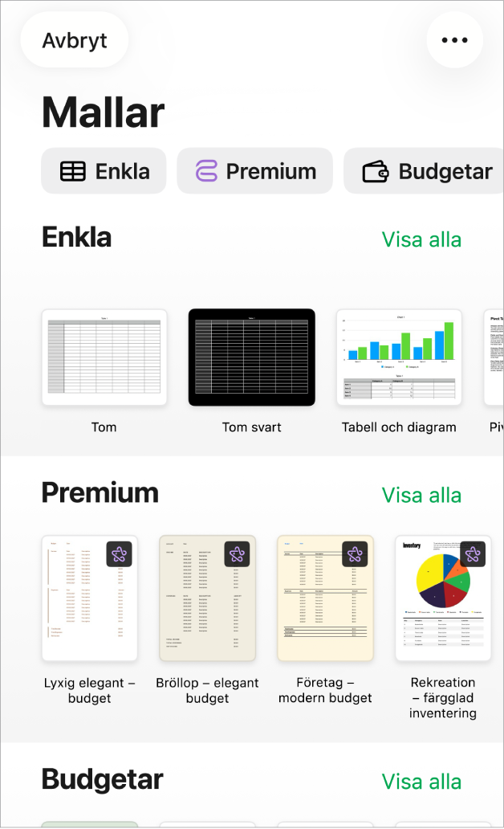Image resolution: width=504 pixels, height=829 pixels.
Task: Choose the Tom svart black template
Action: click(x=251, y=357)
